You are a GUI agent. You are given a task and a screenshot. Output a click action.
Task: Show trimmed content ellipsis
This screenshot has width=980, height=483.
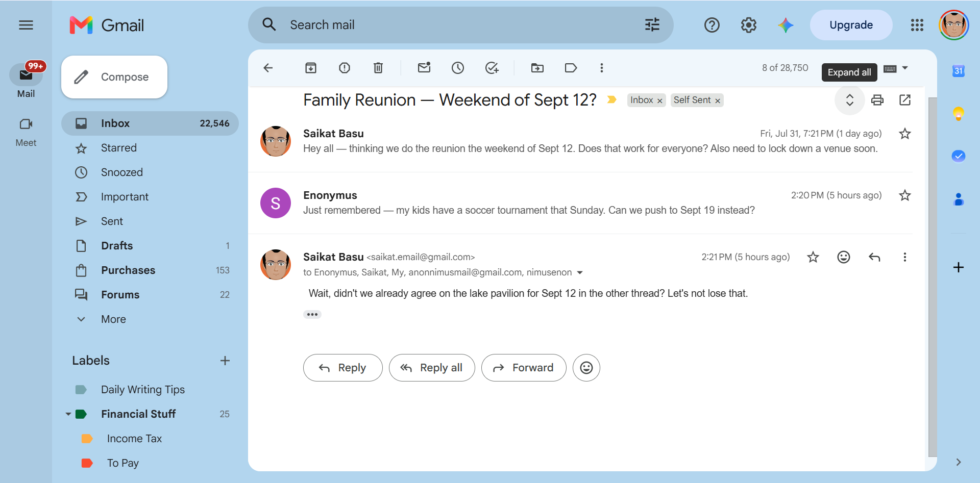point(312,314)
